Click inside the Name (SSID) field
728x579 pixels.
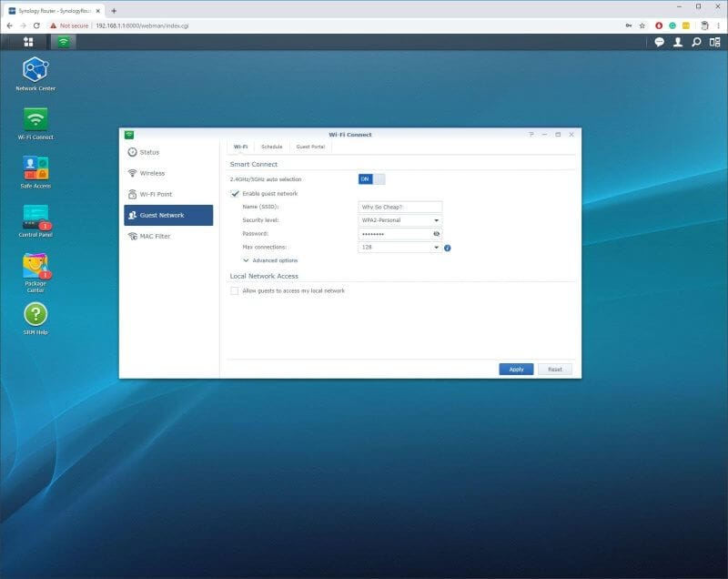tap(398, 207)
